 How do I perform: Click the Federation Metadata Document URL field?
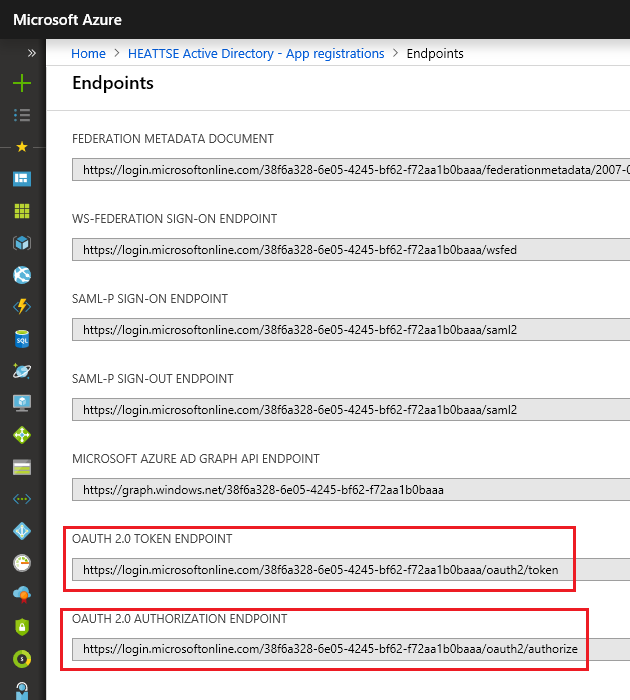point(350,170)
